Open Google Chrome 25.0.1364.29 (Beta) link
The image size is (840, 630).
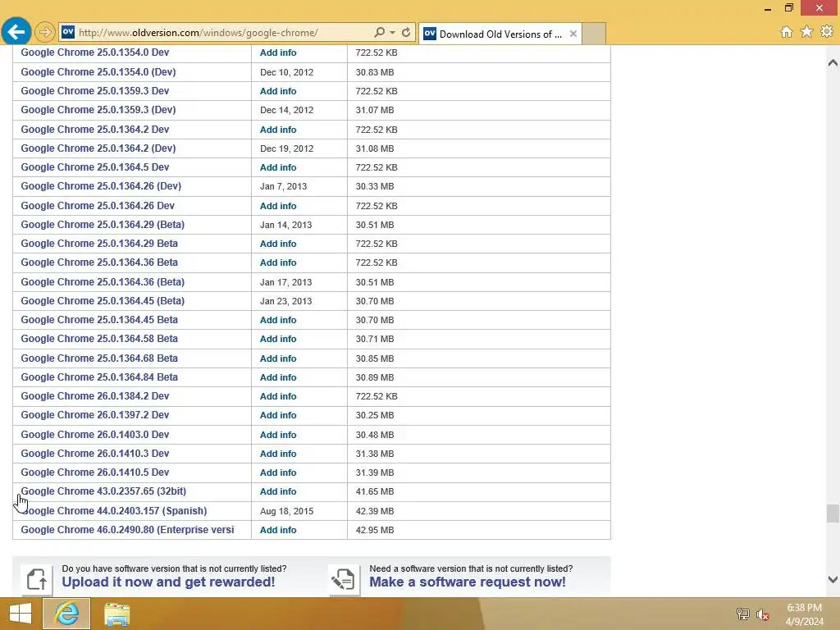[103, 225]
